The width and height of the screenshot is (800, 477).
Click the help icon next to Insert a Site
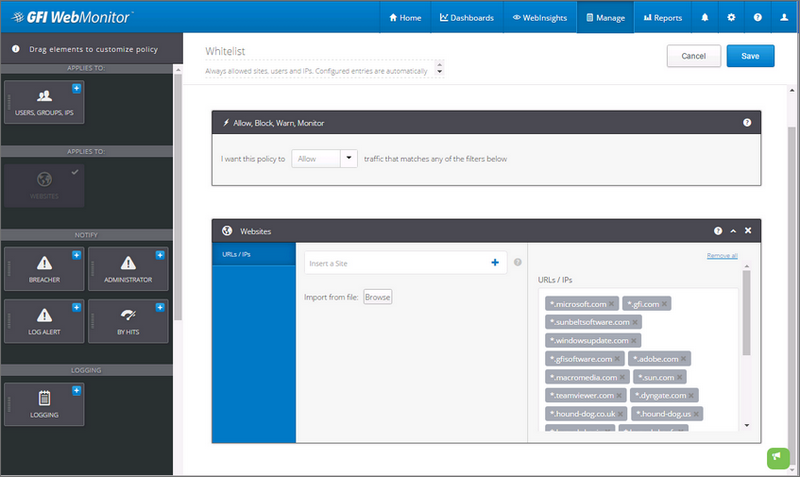(517, 262)
